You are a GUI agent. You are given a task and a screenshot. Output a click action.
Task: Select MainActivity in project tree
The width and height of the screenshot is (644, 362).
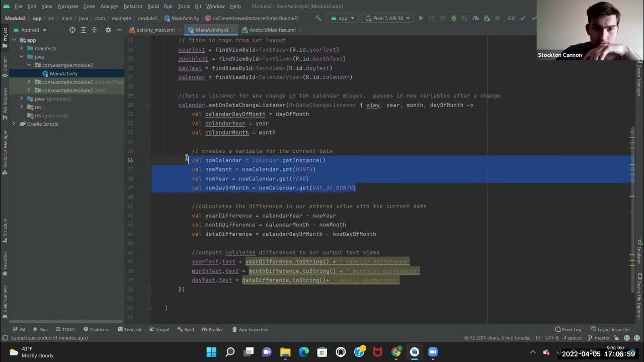click(x=63, y=74)
